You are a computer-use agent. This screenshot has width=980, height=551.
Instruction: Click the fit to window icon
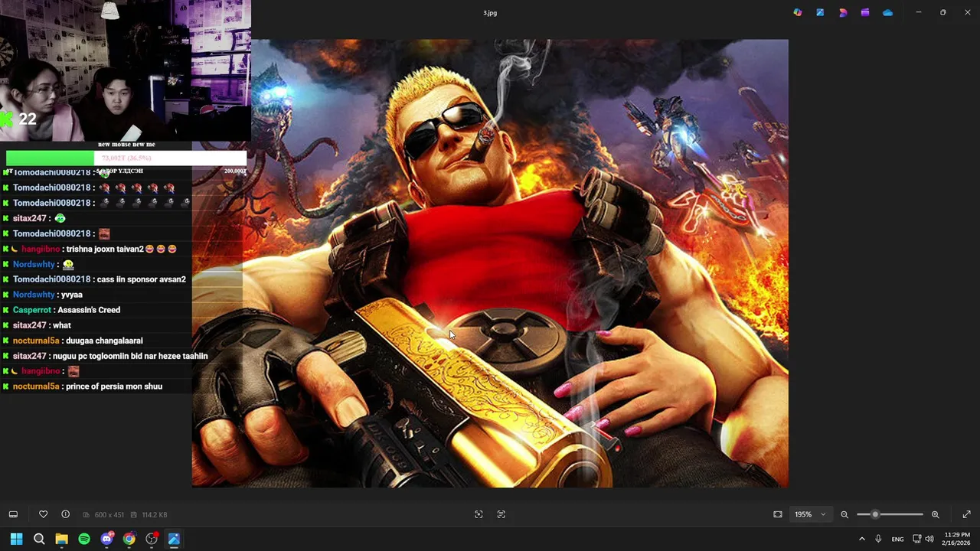[778, 514]
